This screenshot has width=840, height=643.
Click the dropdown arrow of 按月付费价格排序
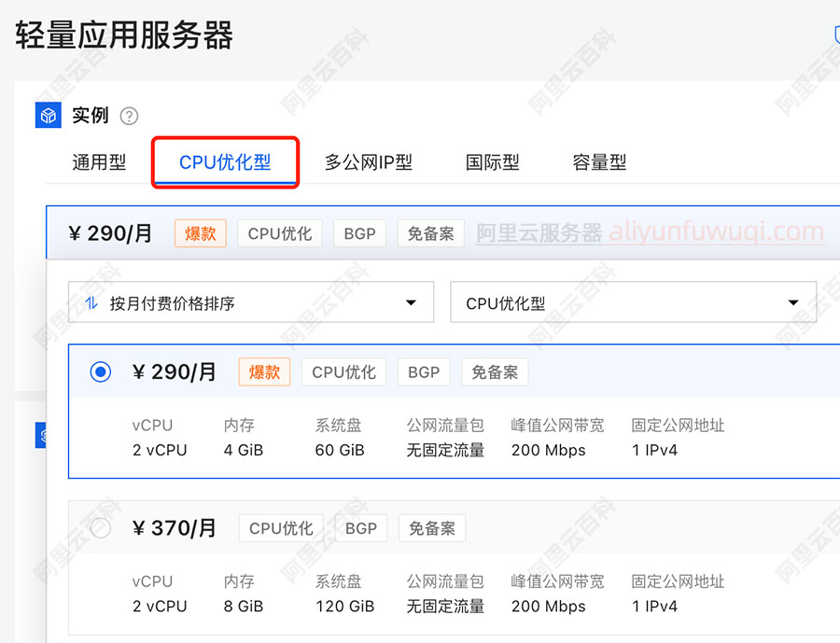(x=411, y=302)
